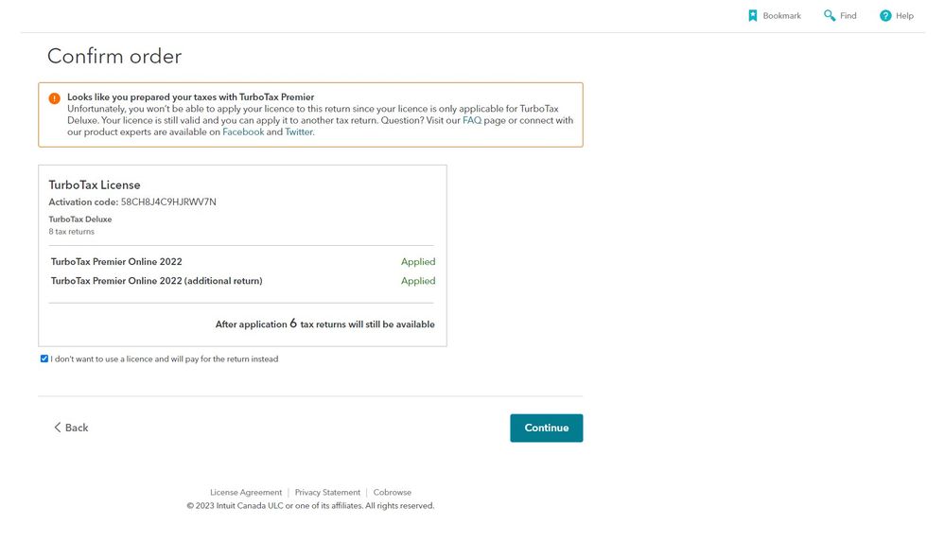Open the FAQ page link

tap(472, 120)
